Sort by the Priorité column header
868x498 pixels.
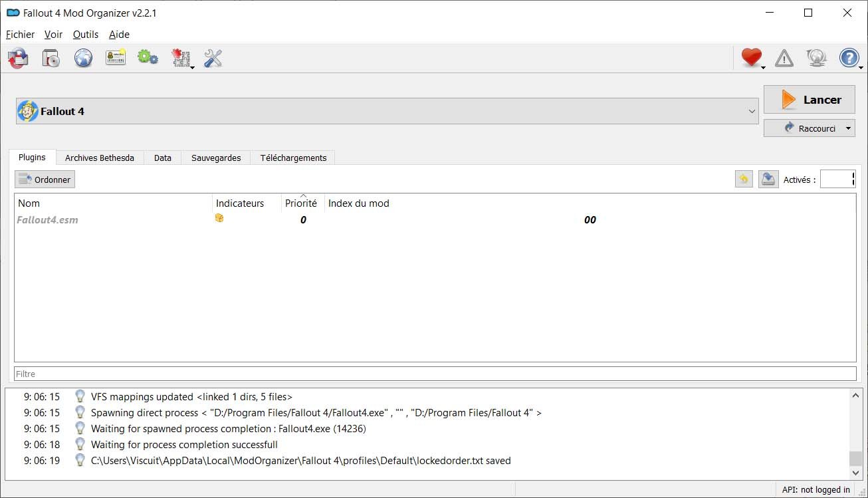tap(303, 203)
